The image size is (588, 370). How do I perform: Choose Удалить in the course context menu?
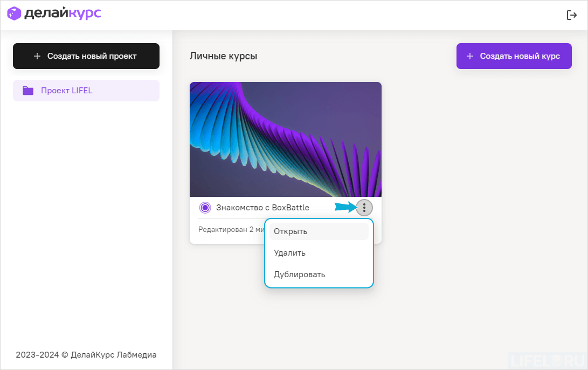(x=289, y=253)
